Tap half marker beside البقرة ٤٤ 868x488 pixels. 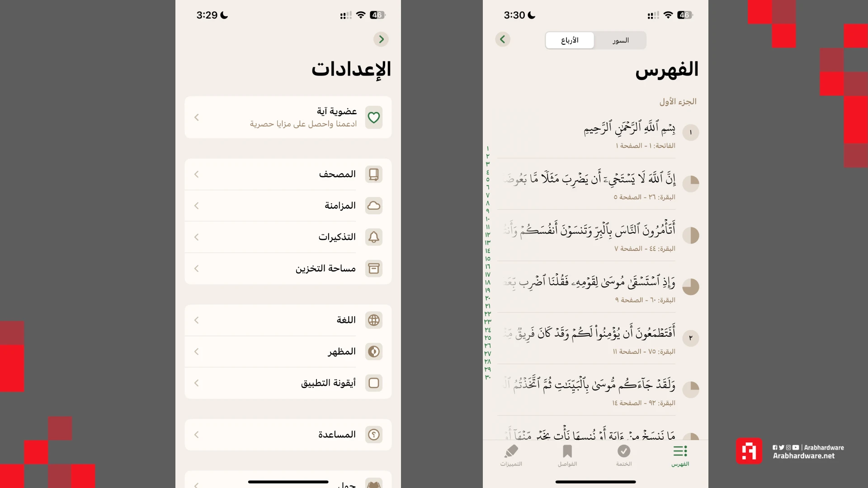690,235
